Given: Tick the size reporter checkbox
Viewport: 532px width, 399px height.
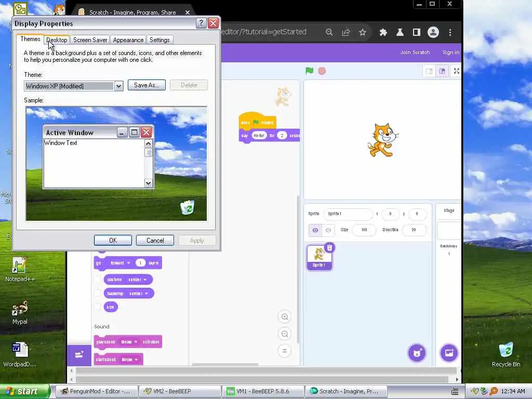Looking at the screenshot, I should click(98, 307).
